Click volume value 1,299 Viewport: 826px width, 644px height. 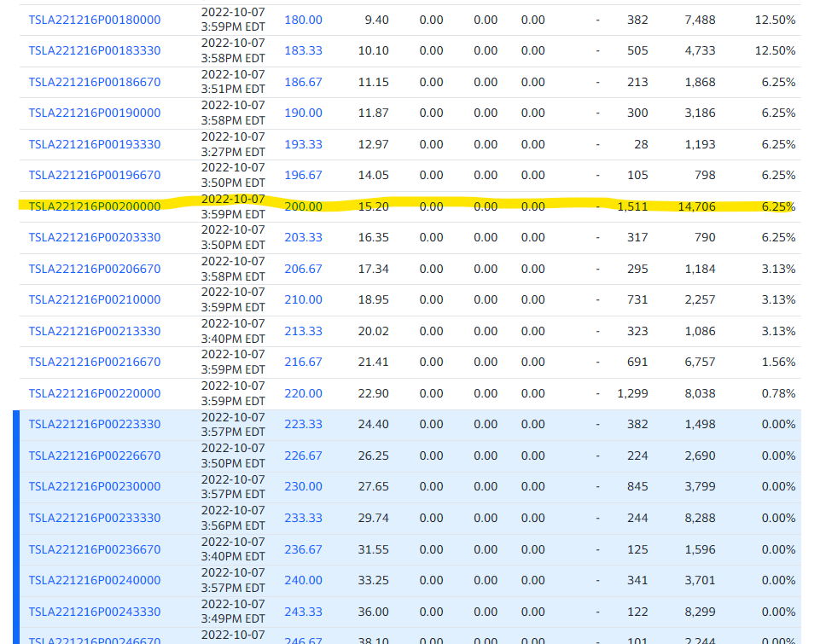[632, 393]
